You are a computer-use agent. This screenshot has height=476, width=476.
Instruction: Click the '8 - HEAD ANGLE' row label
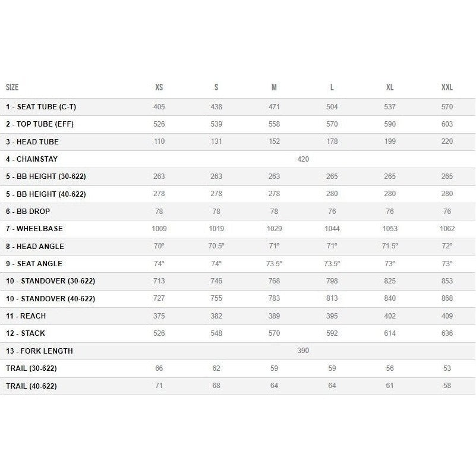35,246
